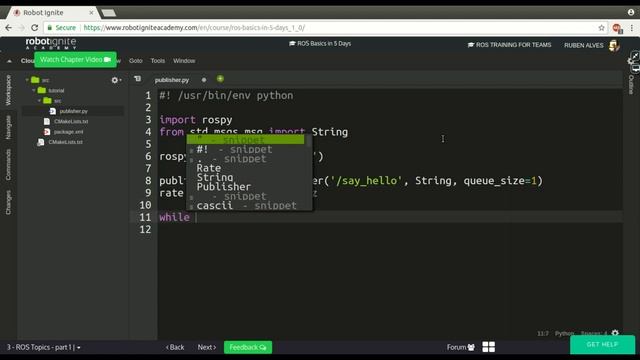Viewport: 640px width, 360px height.
Task: Open the Commands side panel
Action: [8, 164]
